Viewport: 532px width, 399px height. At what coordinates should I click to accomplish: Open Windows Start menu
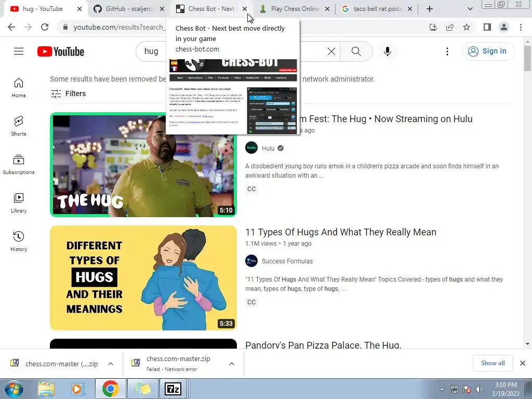click(x=14, y=389)
